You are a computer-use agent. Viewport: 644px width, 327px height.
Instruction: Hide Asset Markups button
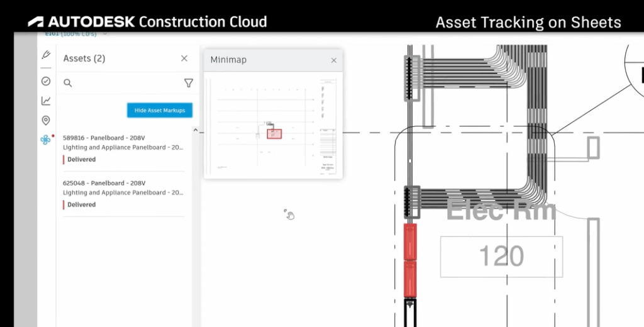point(160,110)
